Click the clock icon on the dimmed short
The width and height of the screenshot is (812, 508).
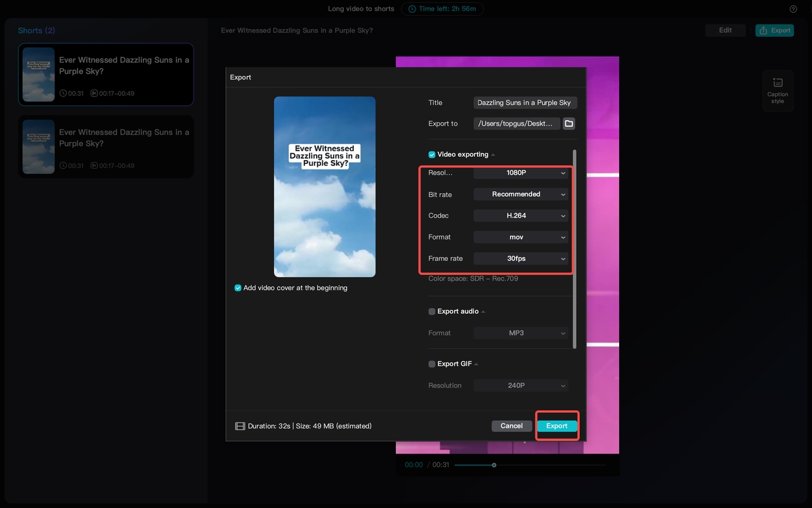[63, 166]
